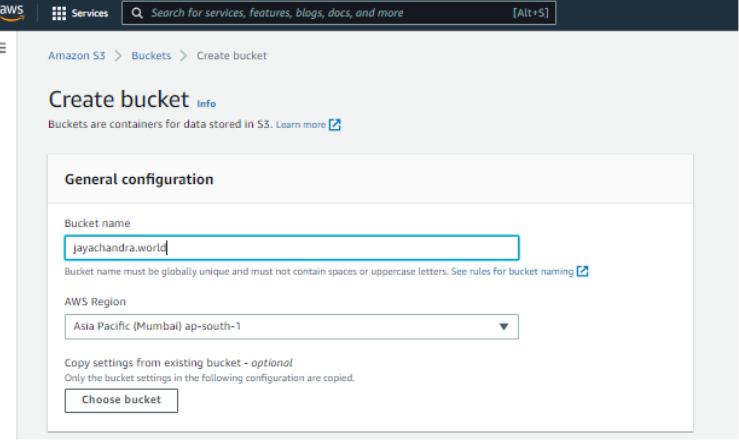Click the search magnifier icon
The image size is (739, 440).
pos(137,14)
